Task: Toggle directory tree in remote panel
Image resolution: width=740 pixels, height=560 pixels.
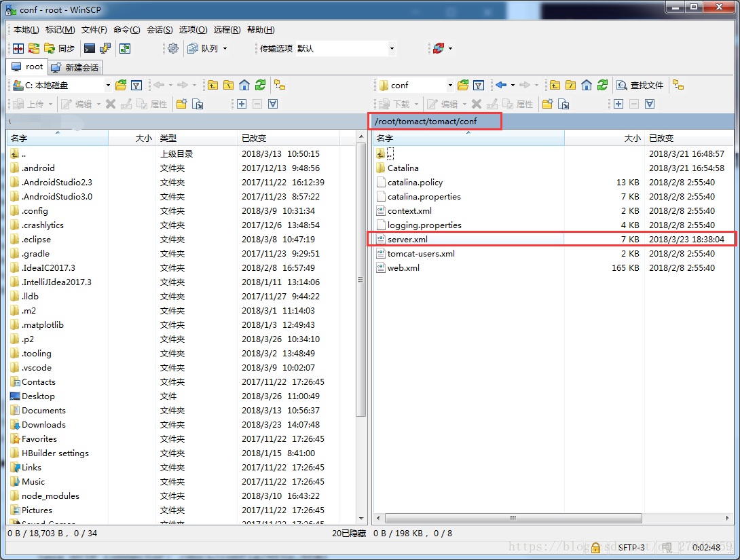Action: pos(678,86)
